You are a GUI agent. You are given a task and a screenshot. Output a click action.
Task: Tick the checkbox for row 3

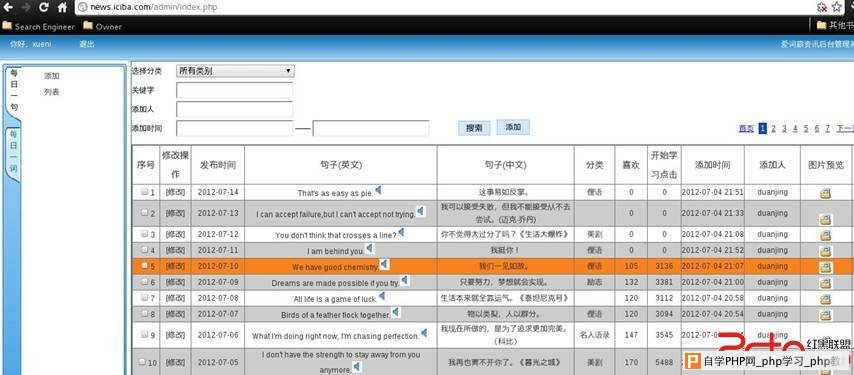[x=144, y=233]
